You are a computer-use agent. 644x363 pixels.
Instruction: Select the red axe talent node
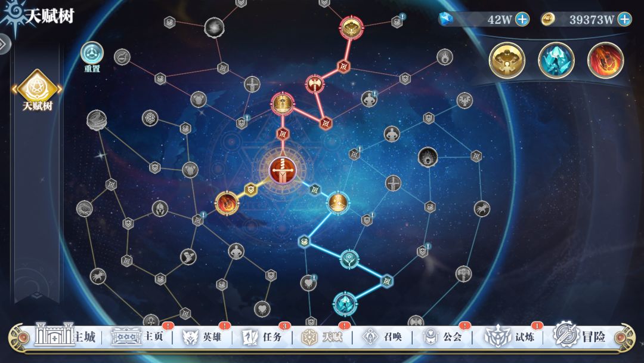tap(315, 84)
